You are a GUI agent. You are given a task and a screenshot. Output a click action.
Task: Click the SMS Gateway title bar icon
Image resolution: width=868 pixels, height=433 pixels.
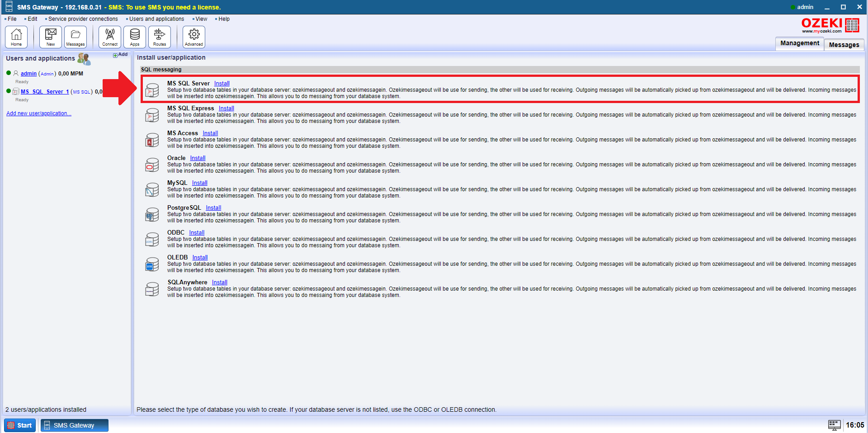[9, 7]
